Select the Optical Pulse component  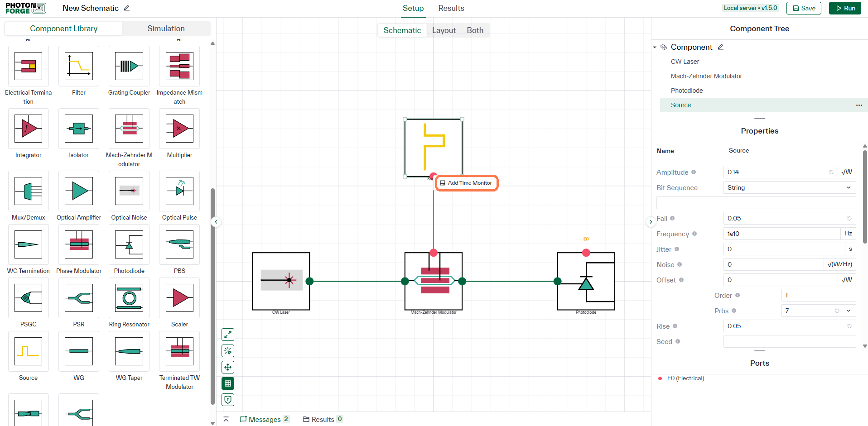click(x=179, y=191)
